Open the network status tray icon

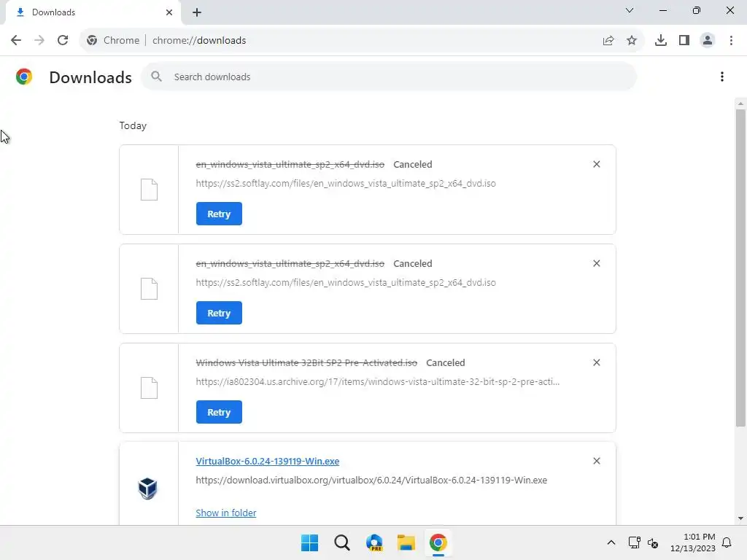(x=634, y=542)
